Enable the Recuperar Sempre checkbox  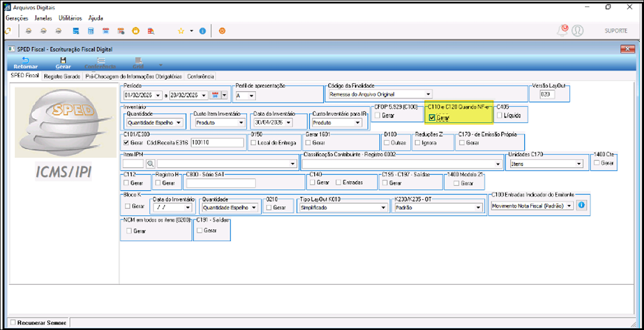[13, 323]
